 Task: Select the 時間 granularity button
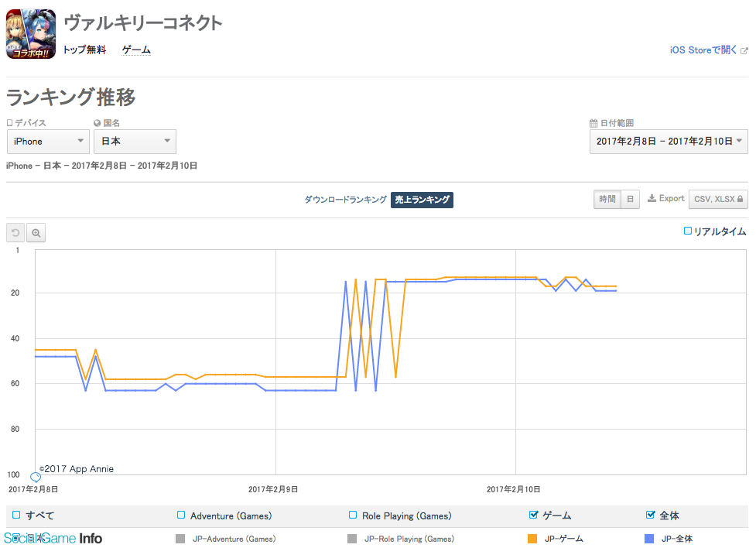(607, 199)
